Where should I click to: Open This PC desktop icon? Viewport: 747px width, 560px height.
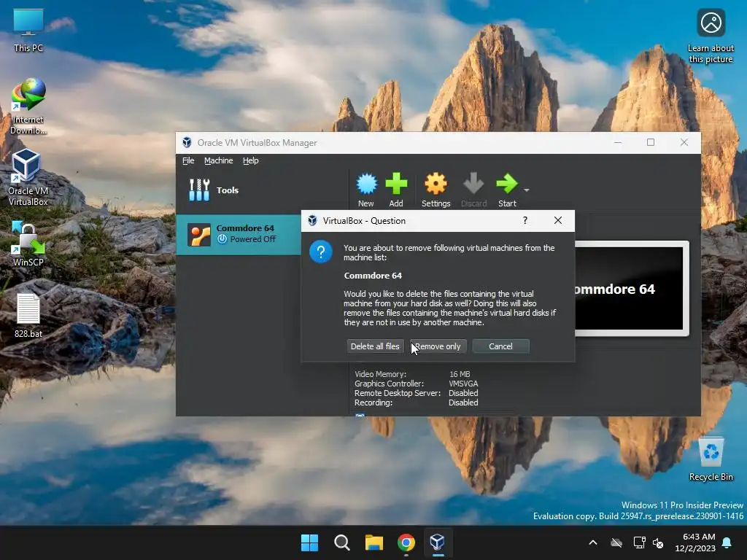[28, 31]
